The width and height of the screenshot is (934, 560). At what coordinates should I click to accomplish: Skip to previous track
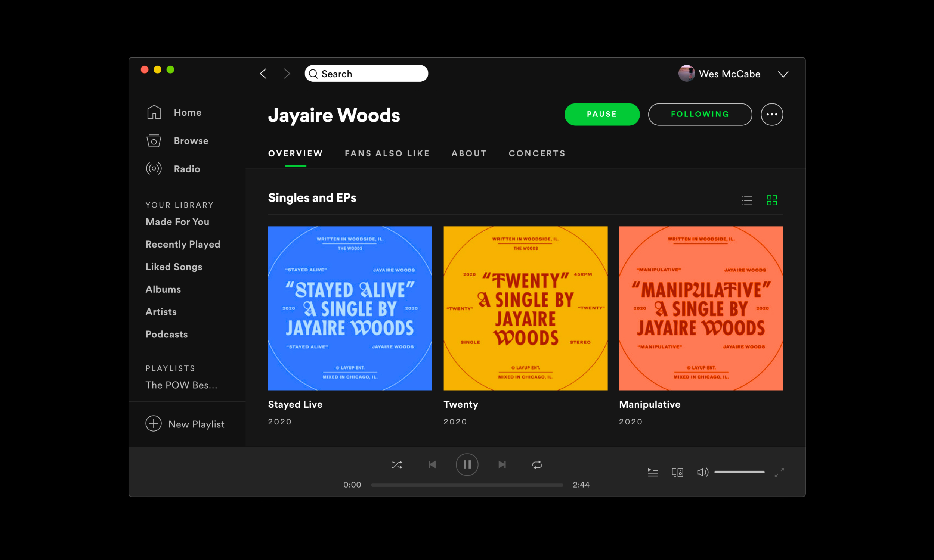(432, 464)
